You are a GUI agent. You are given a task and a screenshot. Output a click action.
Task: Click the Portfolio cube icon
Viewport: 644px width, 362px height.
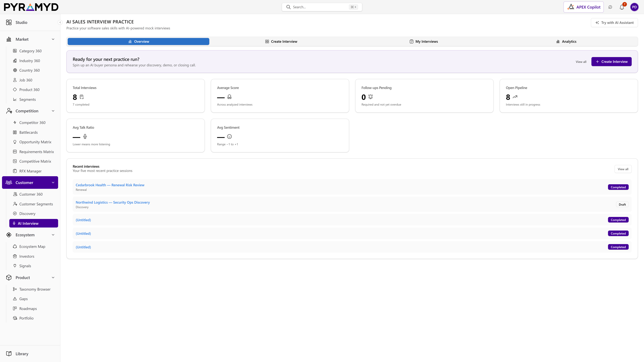(15, 318)
